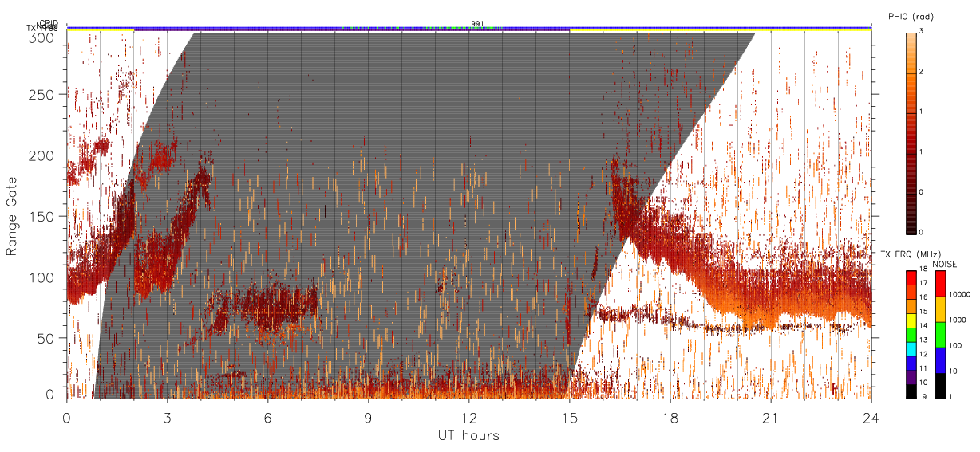This screenshot has width=980, height=452.
Task: Click the orange 15–16 MHz TX FRQ swatch
Action: click(x=911, y=306)
